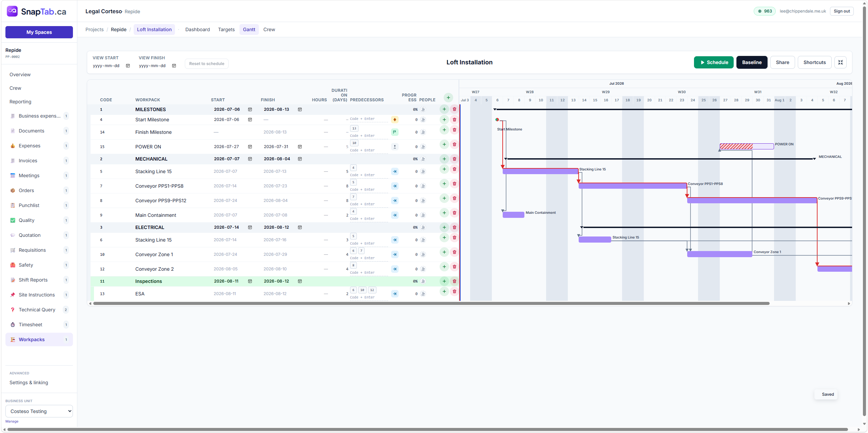Click predecessor chip 13 on Finish Milestone

[x=354, y=128]
